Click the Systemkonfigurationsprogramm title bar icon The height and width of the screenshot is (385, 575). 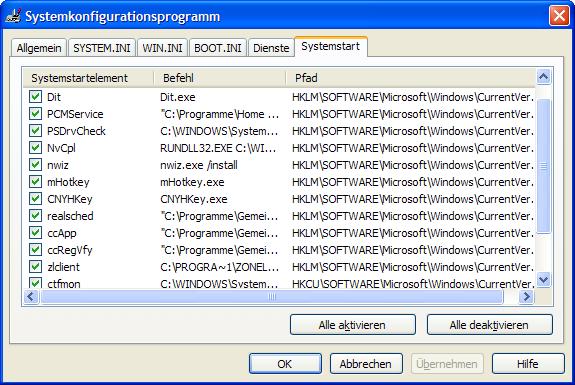(14, 16)
